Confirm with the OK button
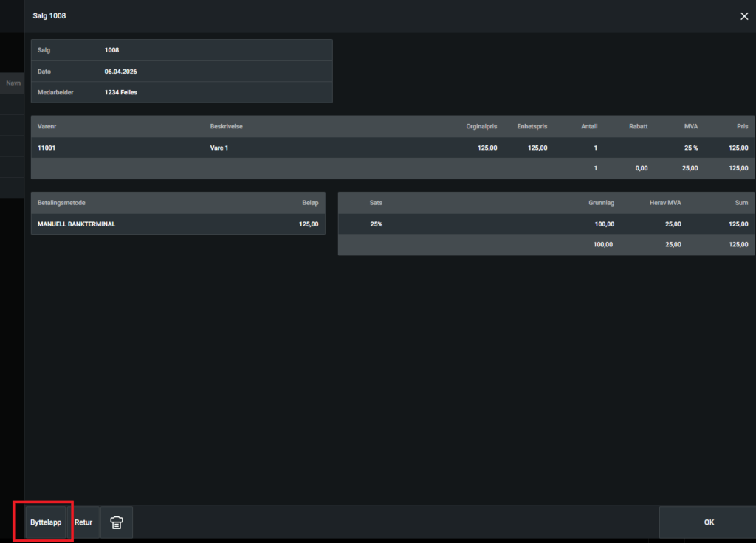 tap(708, 522)
